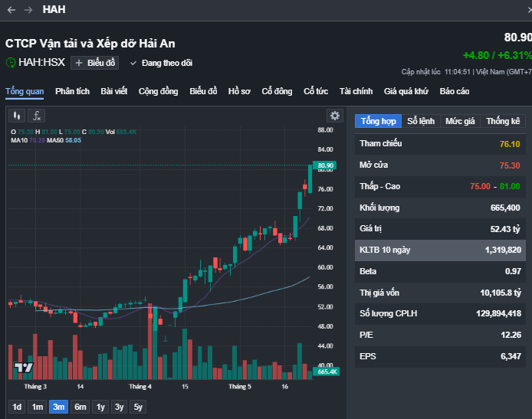The height and width of the screenshot is (419, 532).
Task: Click the plus Biểu đồ button
Action: click(95, 63)
